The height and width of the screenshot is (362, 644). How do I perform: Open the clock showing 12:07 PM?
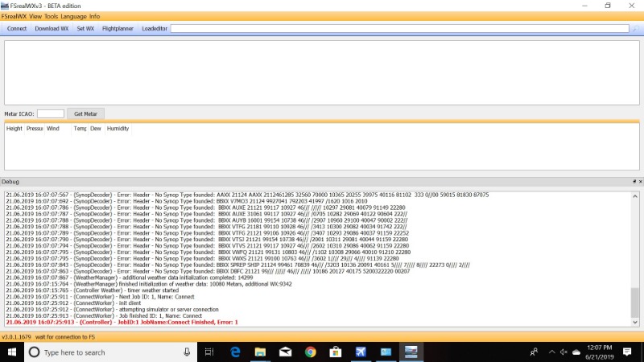(x=599, y=352)
